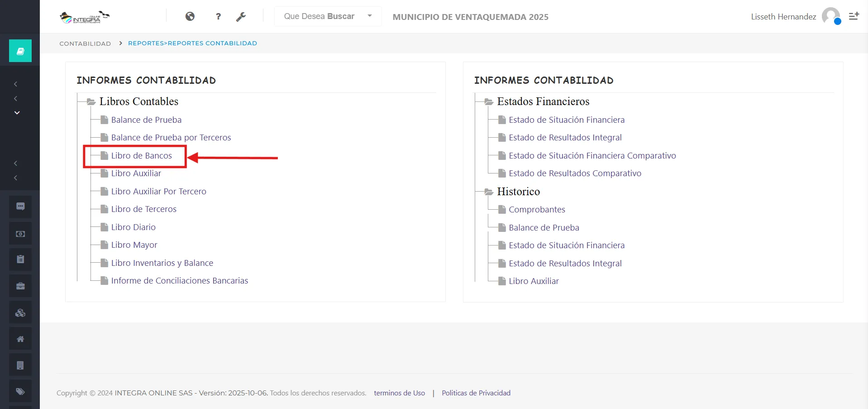
Task: Open the 'Que Desea Buscar' search dropdown
Action: [x=328, y=16]
